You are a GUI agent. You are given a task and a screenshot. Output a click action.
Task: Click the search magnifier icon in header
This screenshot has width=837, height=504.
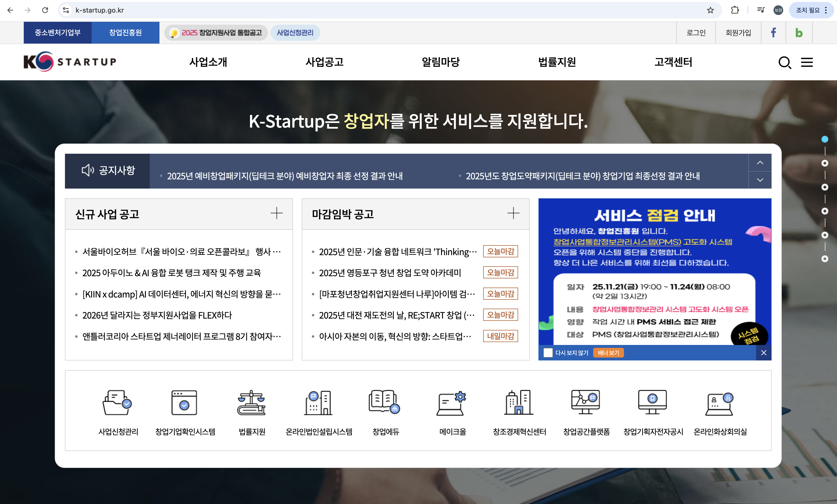(x=784, y=62)
